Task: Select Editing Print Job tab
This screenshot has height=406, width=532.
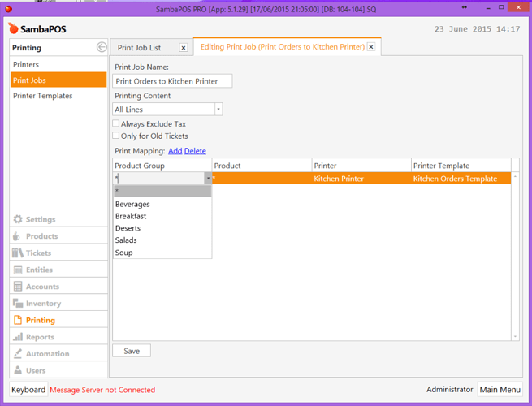Action: click(x=283, y=47)
